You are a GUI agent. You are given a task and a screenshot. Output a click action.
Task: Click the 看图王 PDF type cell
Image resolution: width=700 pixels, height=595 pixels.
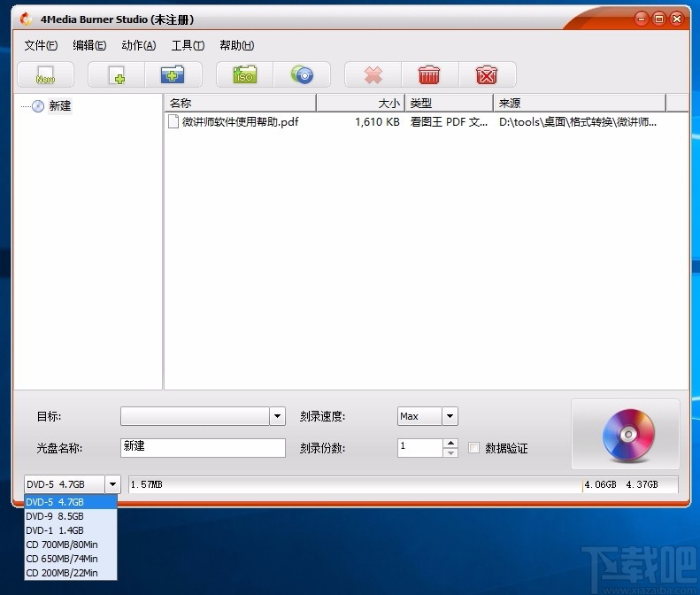click(449, 121)
